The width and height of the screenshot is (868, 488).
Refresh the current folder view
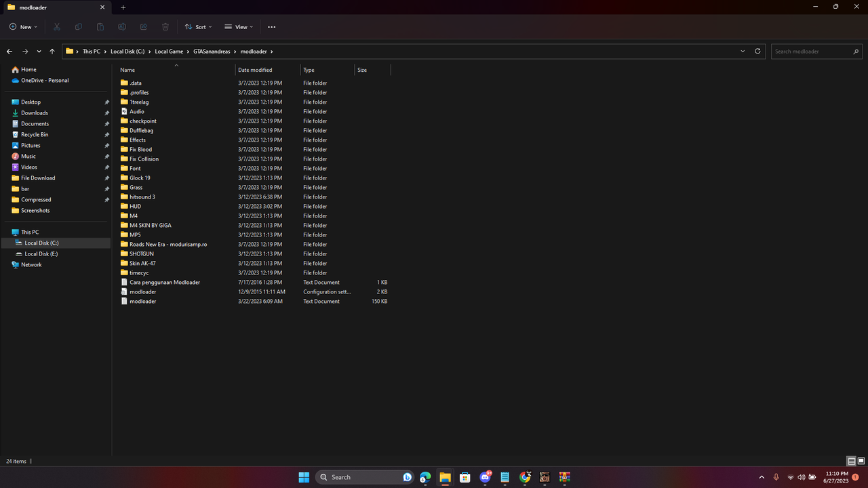[x=757, y=52]
